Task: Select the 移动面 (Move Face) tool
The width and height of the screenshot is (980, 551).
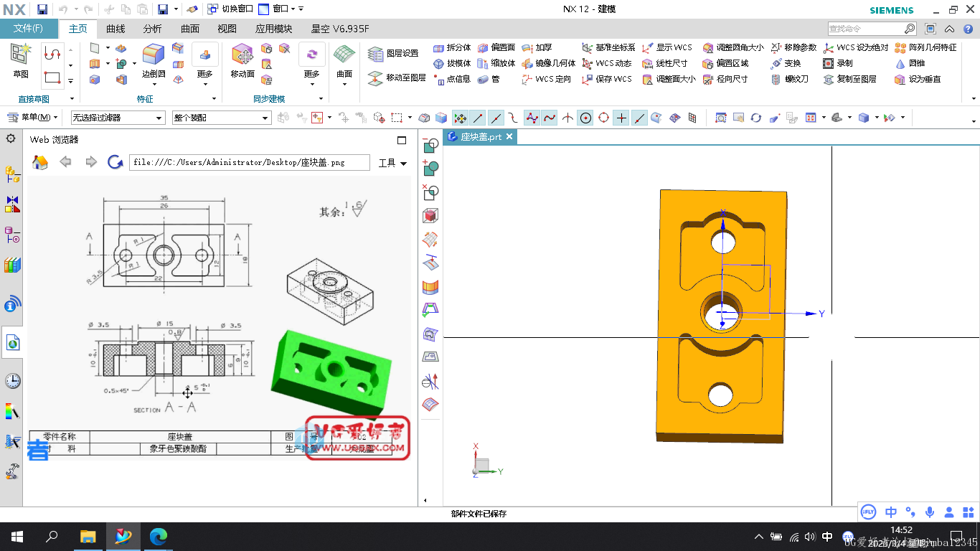Action: tap(242, 61)
